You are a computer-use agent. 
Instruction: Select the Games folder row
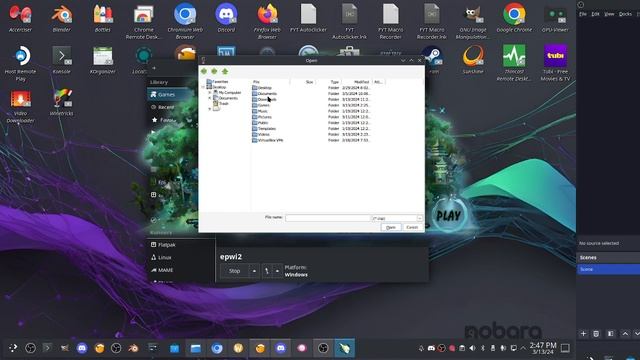point(311,105)
